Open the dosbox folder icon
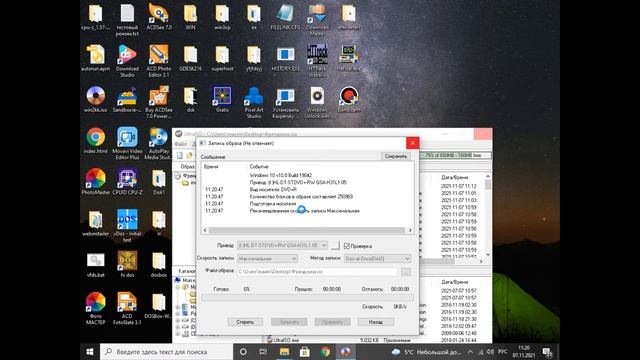Viewport: 640px width, 360px height. point(159,264)
